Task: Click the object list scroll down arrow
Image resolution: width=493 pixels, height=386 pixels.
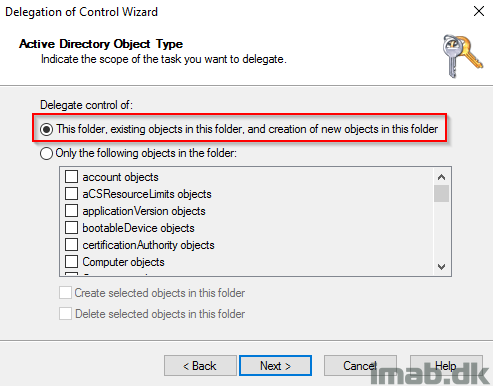Action: [x=441, y=267]
